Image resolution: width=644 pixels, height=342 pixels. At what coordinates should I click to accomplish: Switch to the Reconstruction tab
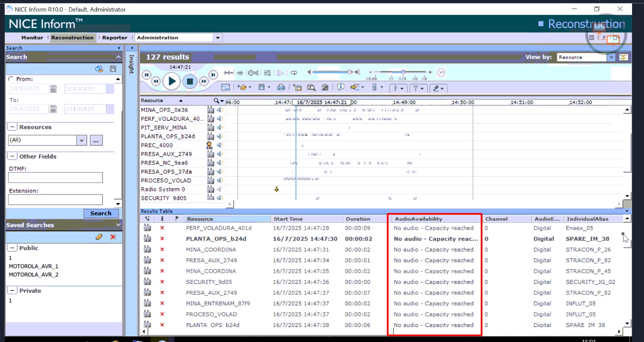point(72,38)
